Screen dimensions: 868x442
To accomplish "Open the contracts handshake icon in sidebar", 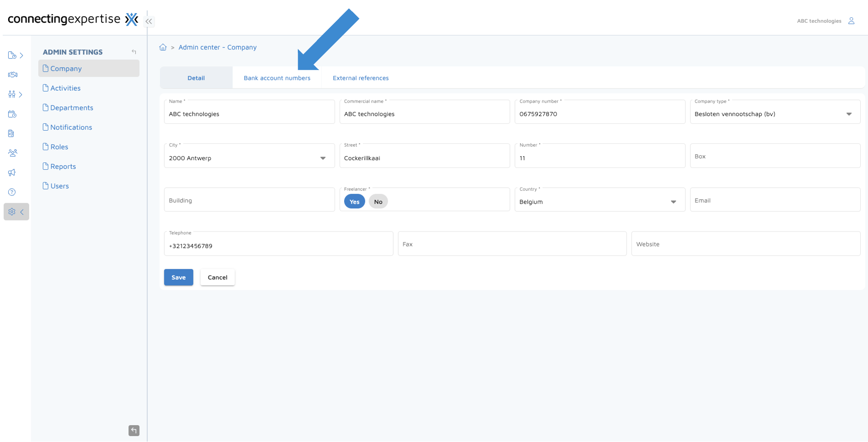I will [12, 74].
